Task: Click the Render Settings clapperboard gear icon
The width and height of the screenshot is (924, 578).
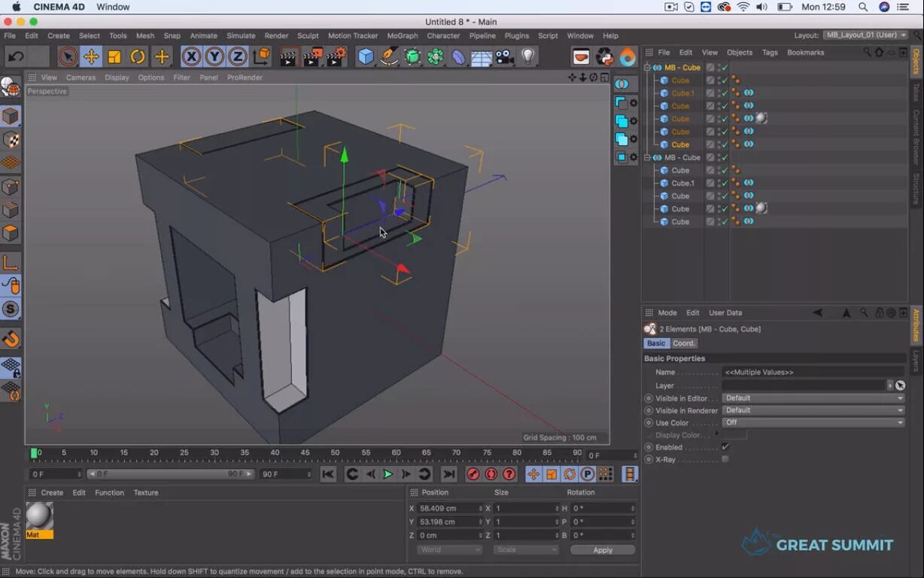Action: tap(336, 56)
